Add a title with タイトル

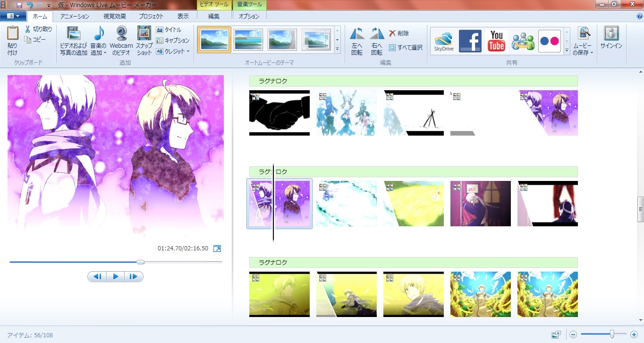[x=169, y=30]
